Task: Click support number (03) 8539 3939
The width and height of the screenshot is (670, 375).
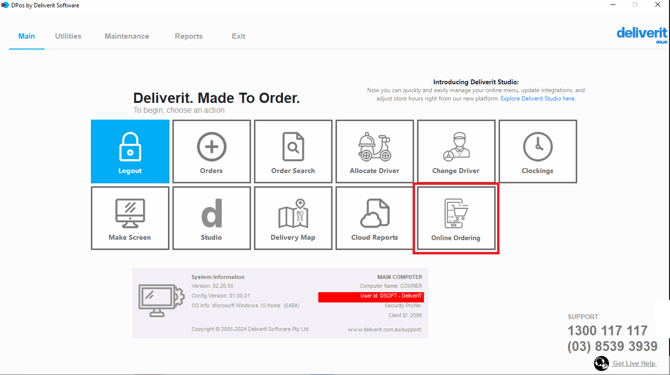Action: pos(612,346)
